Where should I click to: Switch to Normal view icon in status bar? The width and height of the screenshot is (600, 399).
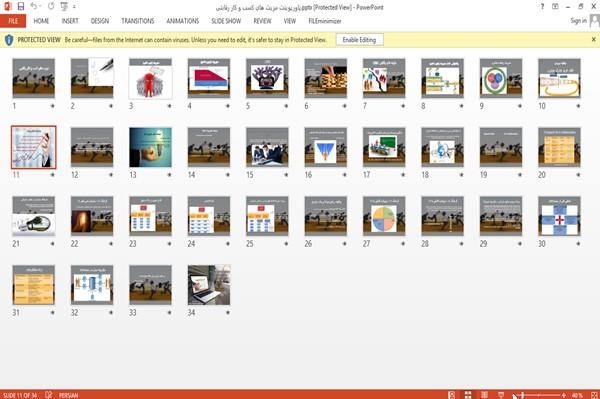tap(452, 395)
